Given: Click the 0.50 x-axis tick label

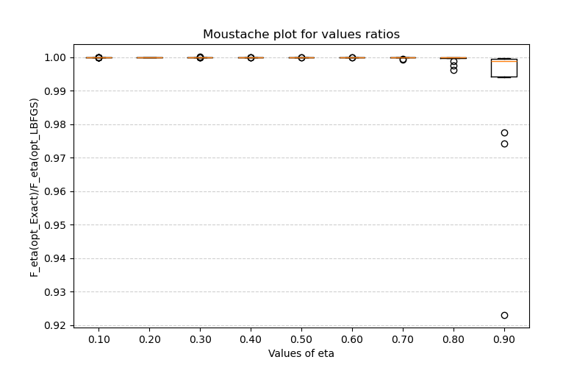Looking at the screenshot, I should (x=301, y=340).
